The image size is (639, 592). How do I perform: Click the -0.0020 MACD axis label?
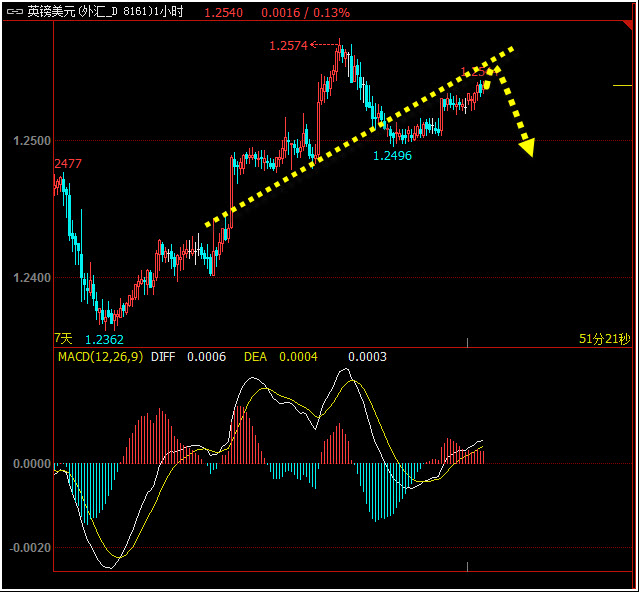point(30,548)
